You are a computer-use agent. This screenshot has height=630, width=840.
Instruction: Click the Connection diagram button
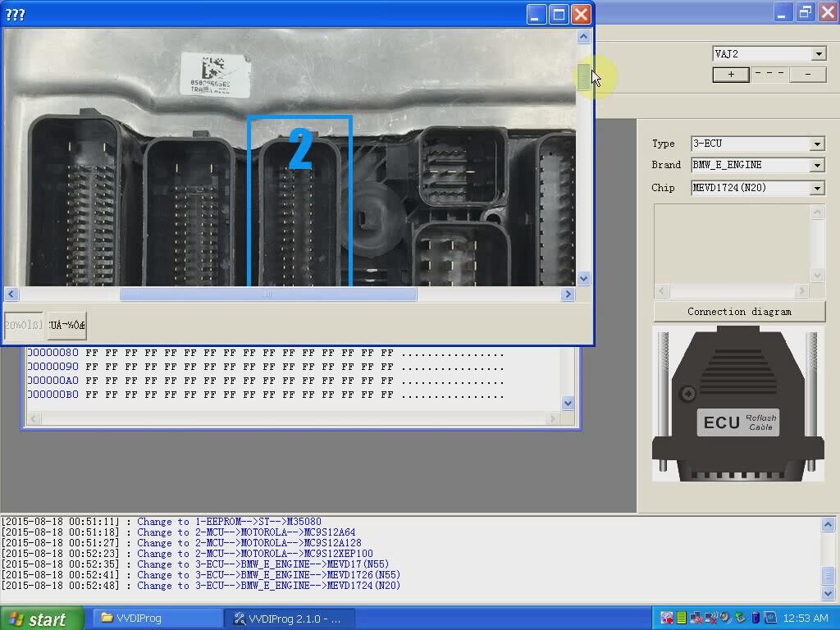click(x=739, y=312)
